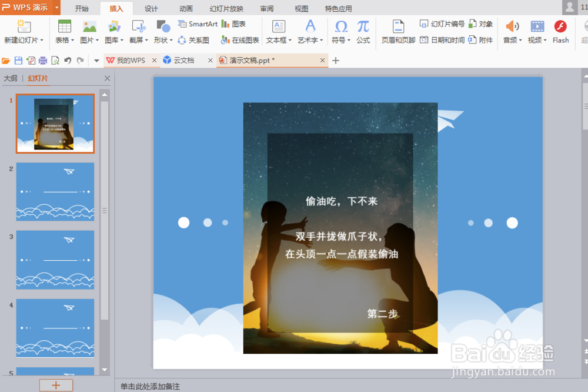Image resolution: width=588 pixels, height=392 pixels.
Task: Switch to the 视图 ribbon tab
Action: (x=301, y=9)
